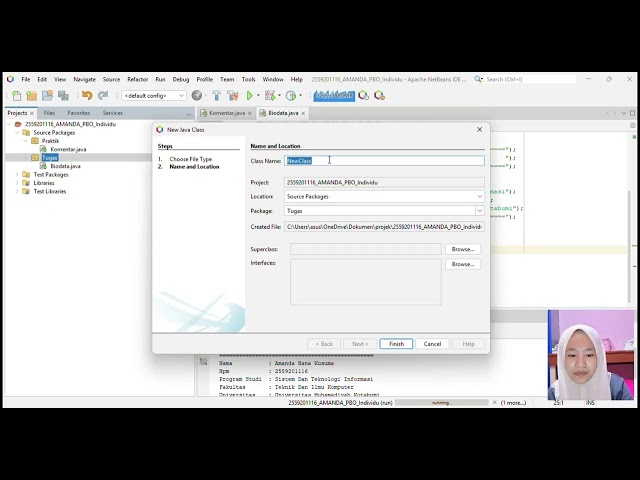Click the Cancel button in dialog
Image resolution: width=640 pixels, height=480 pixels.
432,344
